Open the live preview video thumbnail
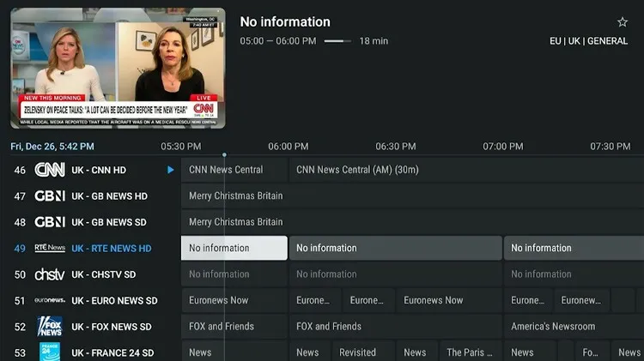Screen dimensions: 644x361 click(x=118, y=68)
